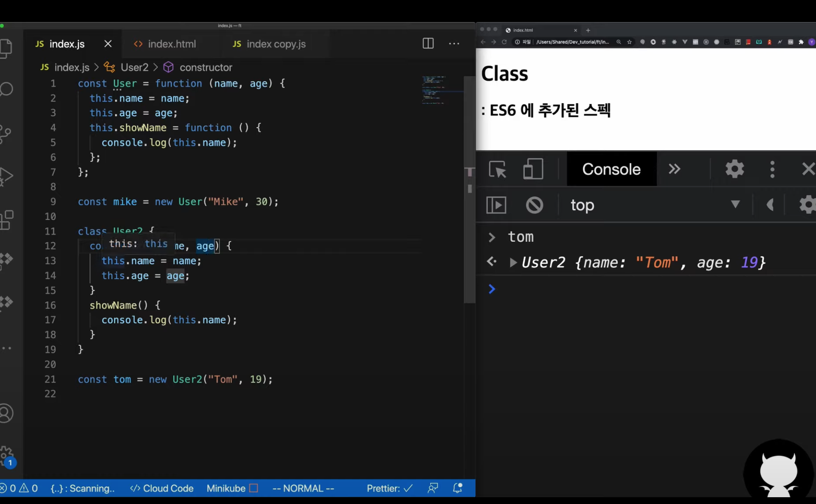The width and height of the screenshot is (816, 504).
Task: Click the tom console entry
Action: (x=521, y=237)
